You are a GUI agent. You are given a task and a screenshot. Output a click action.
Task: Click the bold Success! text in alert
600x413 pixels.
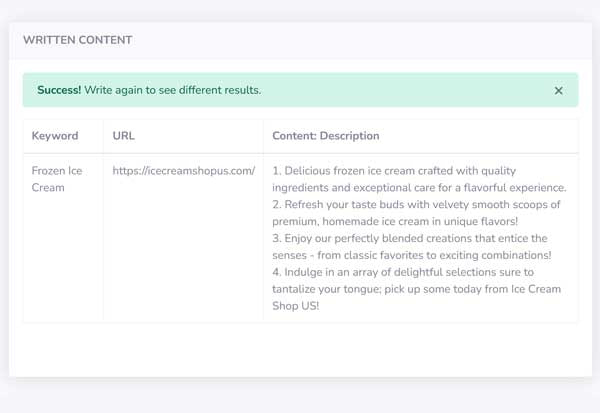[x=59, y=90]
